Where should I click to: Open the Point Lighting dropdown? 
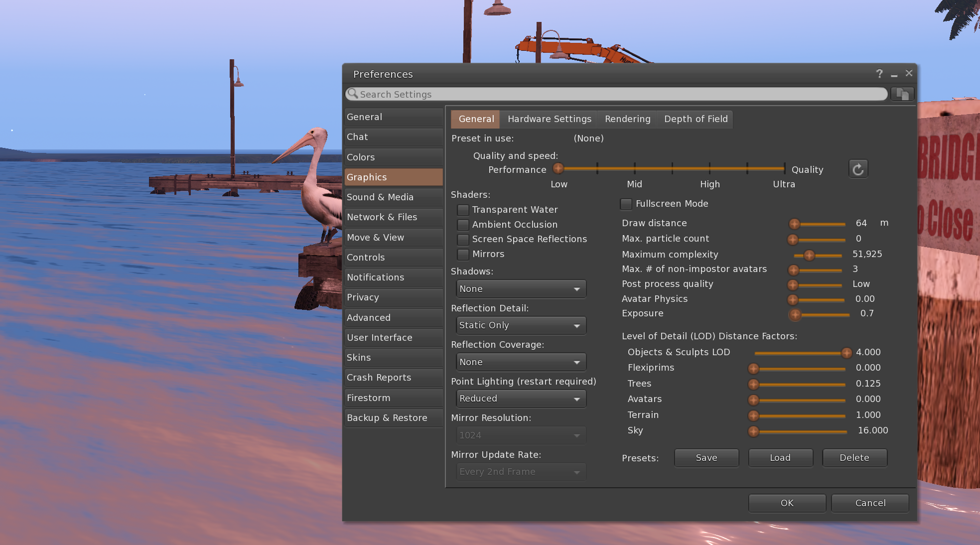[x=521, y=399]
